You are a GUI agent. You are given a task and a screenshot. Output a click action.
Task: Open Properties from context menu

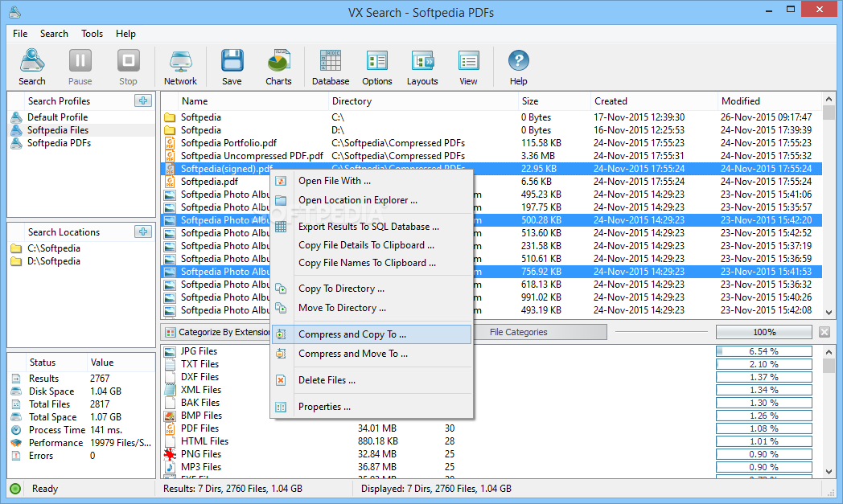coord(372,407)
